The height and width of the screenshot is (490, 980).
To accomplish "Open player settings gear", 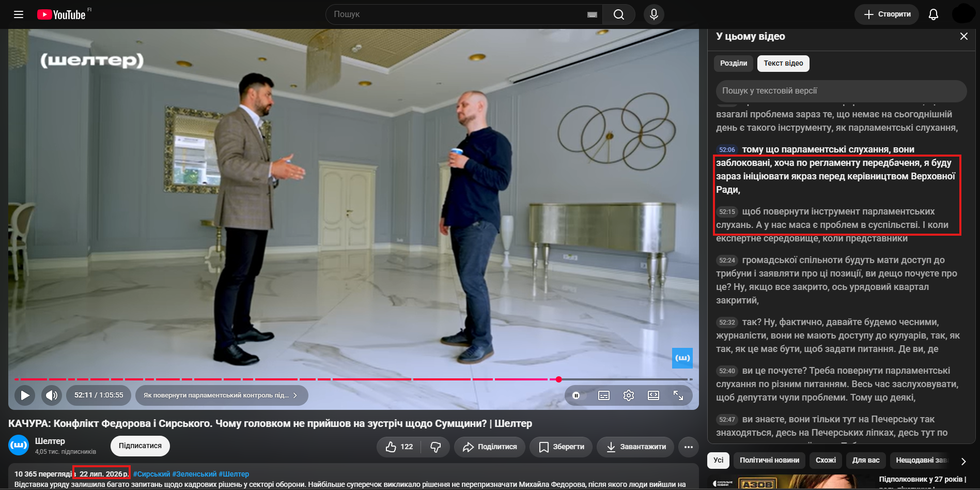I will [x=629, y=395].
